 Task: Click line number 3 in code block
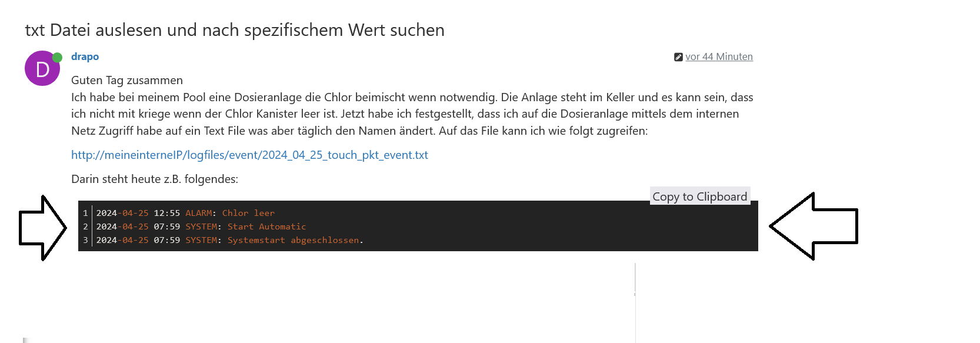click(85, 240)
